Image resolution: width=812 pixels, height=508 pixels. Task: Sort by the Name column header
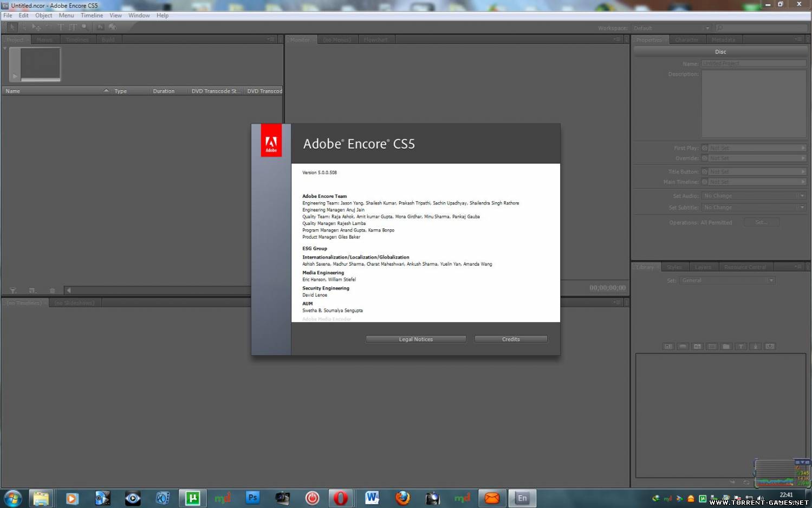click(x=56, y=91)
